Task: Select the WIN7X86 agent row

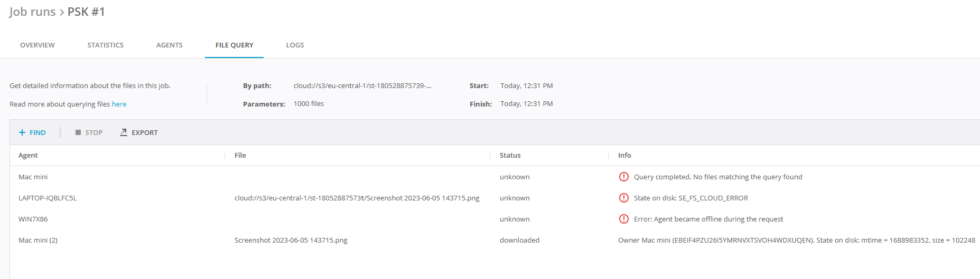Action: click(33, 219)
